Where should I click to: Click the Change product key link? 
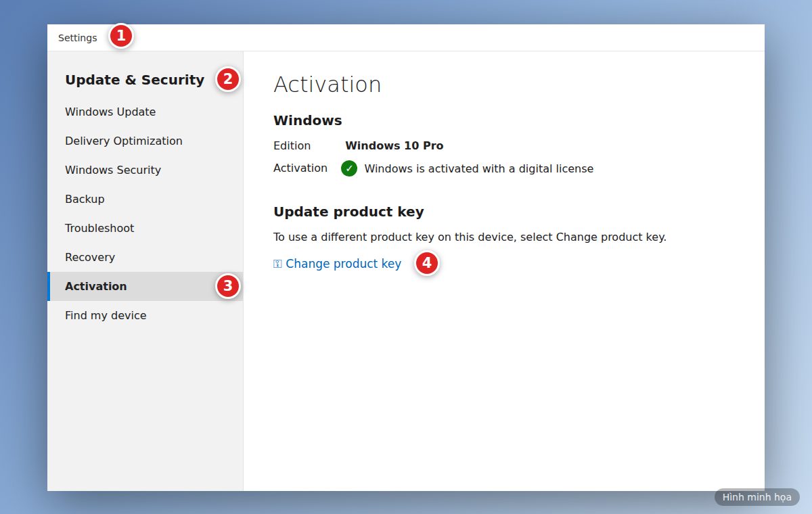(343, 264)
